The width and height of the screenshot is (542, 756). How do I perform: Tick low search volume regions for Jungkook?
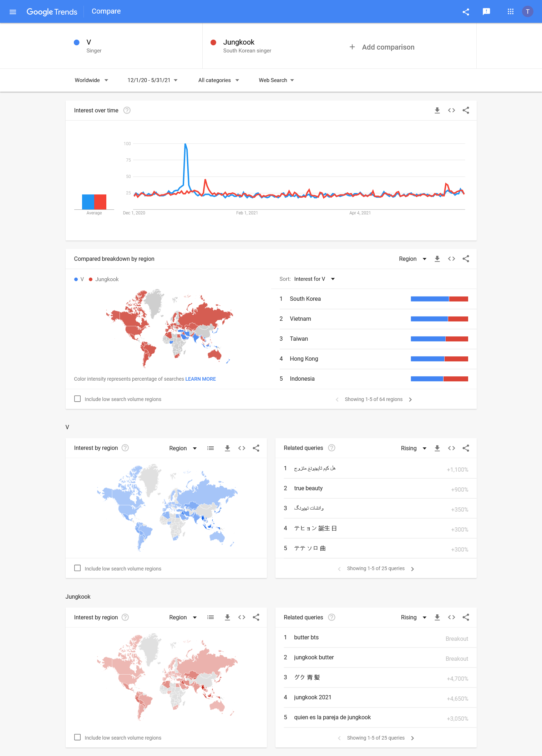coord(77,737)
